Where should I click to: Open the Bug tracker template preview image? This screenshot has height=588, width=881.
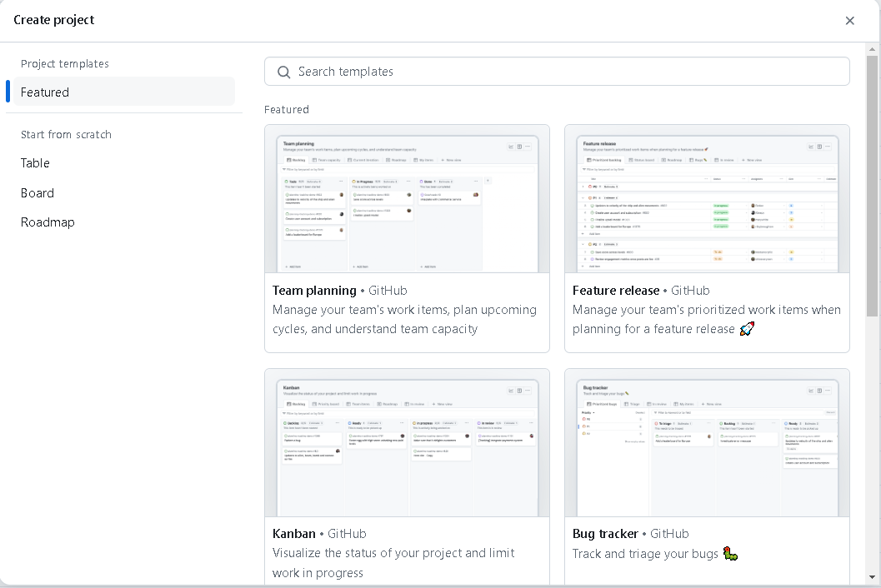click(707, 442)
